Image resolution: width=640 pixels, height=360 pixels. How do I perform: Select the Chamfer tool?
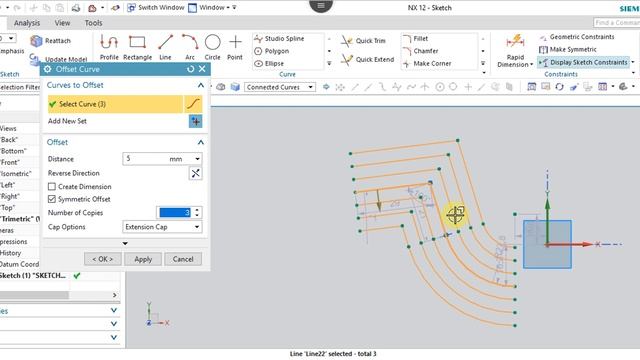click(420, 51)
